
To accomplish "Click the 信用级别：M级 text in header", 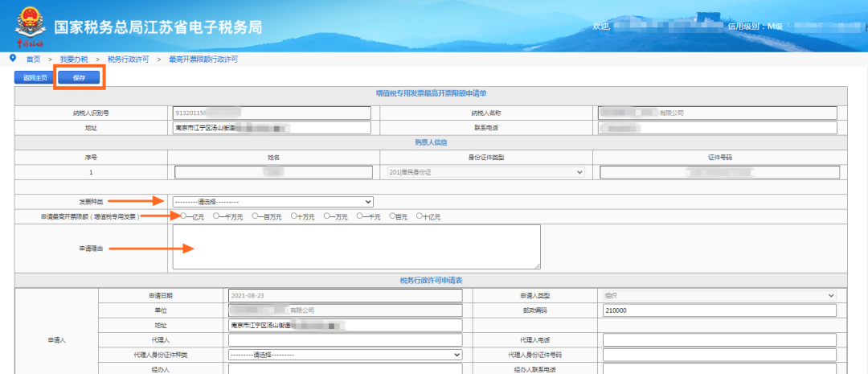I will pos(755,26).
